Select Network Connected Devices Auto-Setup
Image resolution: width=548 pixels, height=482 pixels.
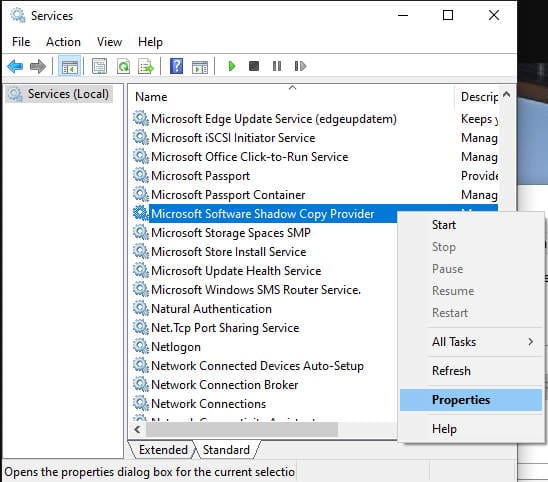tap(257, 366)
